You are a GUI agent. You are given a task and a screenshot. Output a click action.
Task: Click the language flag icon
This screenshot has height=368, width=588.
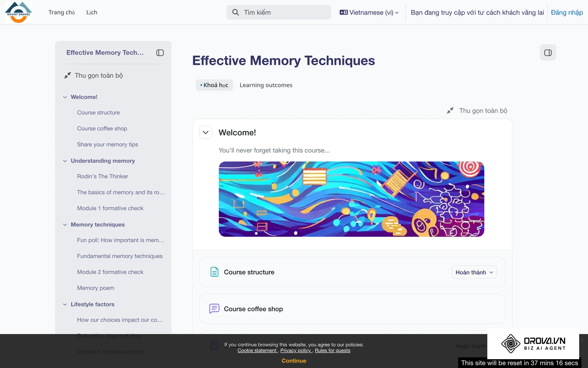(344, 13)
